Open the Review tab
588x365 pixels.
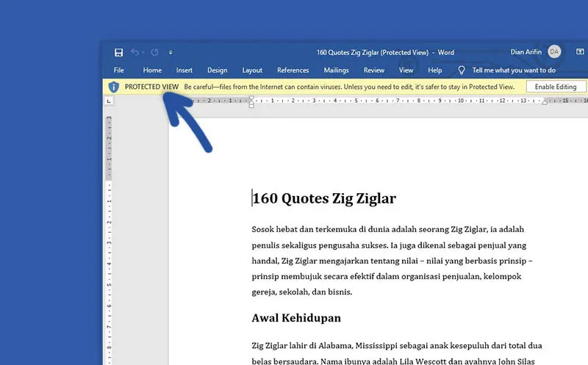coord(374,71)
